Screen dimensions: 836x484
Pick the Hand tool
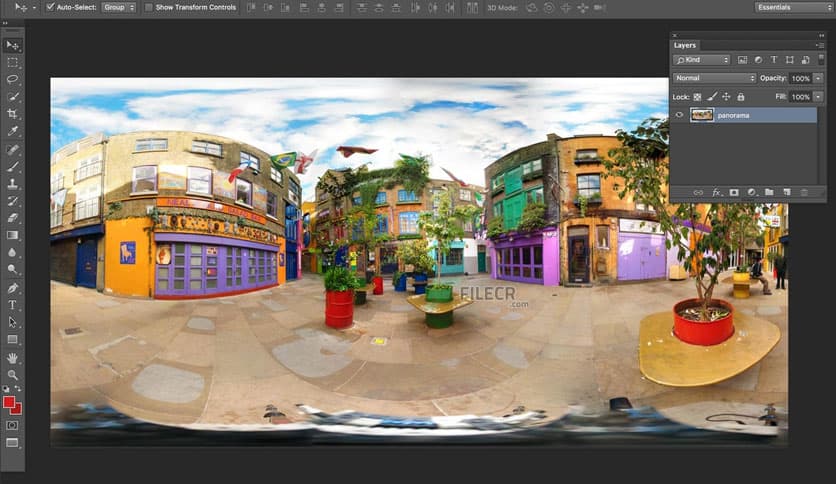pos(13,357)
